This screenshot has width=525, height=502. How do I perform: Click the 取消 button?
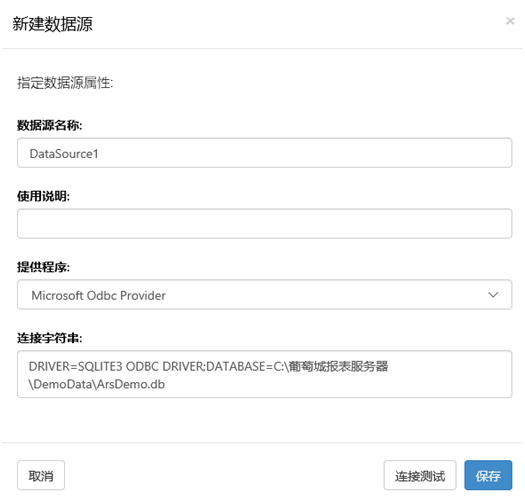[x=41, y=476]
